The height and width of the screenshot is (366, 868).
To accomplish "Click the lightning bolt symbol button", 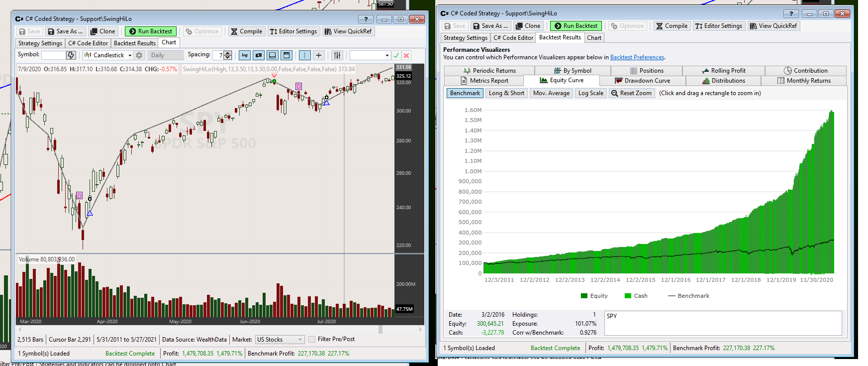I will [x=71, y=55].
